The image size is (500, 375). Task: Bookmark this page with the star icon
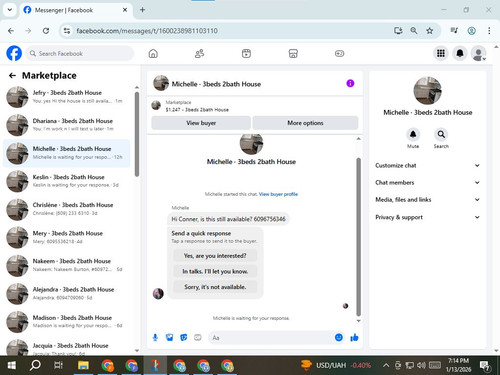click(430, 31)
